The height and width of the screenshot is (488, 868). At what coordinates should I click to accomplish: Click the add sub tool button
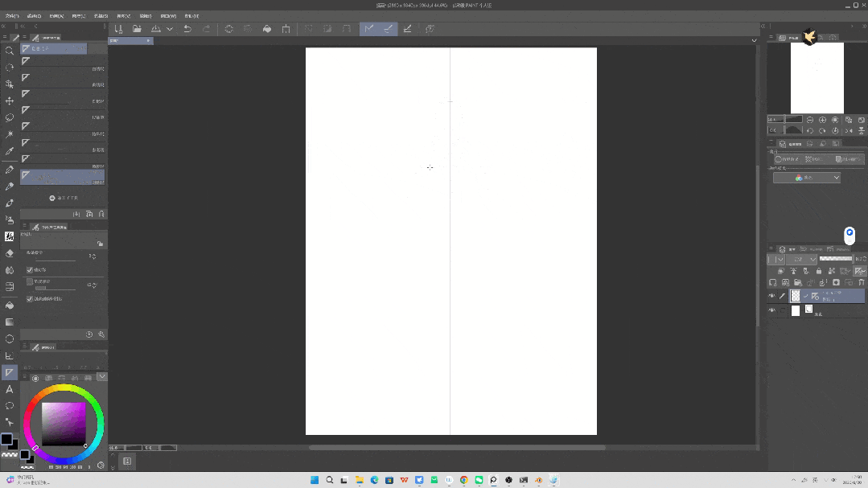pyautogui.click(x=63, y=198)
